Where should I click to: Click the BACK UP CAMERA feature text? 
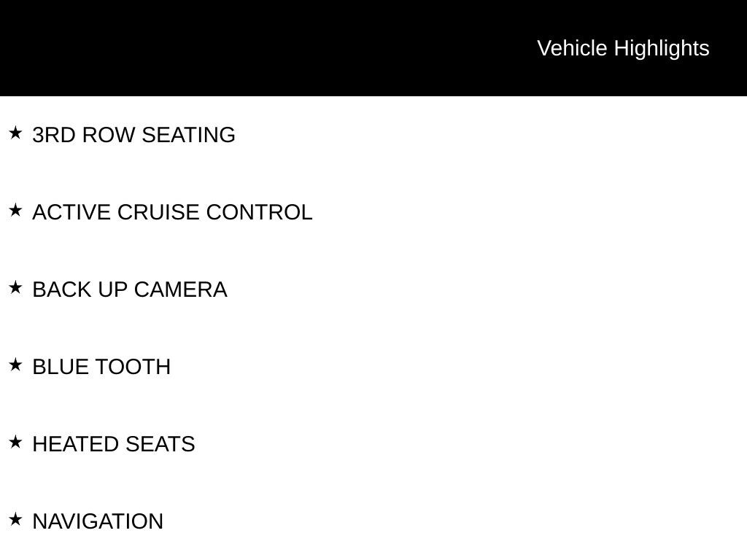coord(130,289)
